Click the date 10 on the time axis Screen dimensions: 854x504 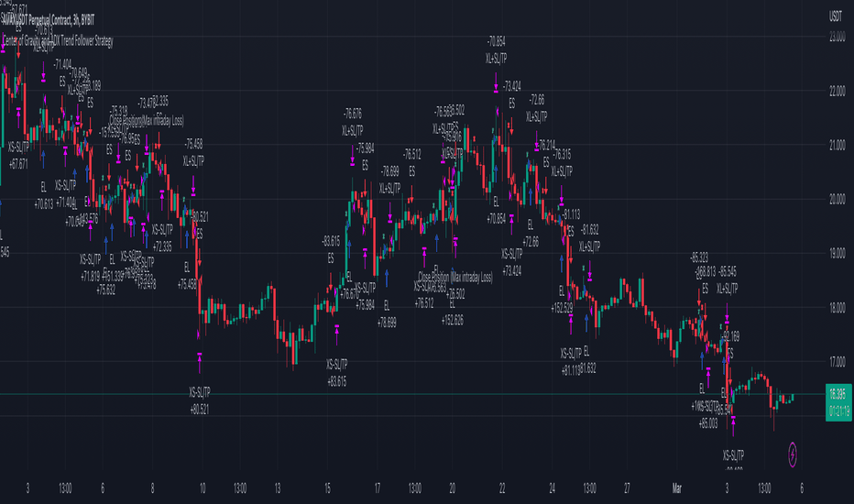point(203,488)
